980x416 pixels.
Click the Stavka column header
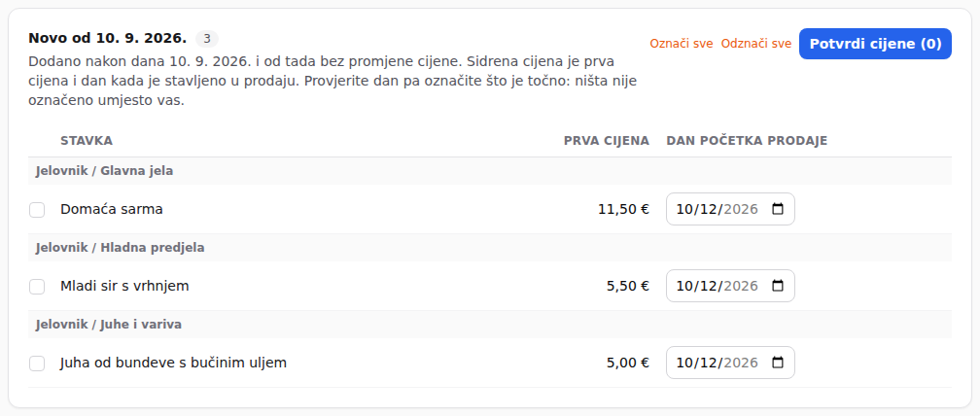(x=87, y=141)
